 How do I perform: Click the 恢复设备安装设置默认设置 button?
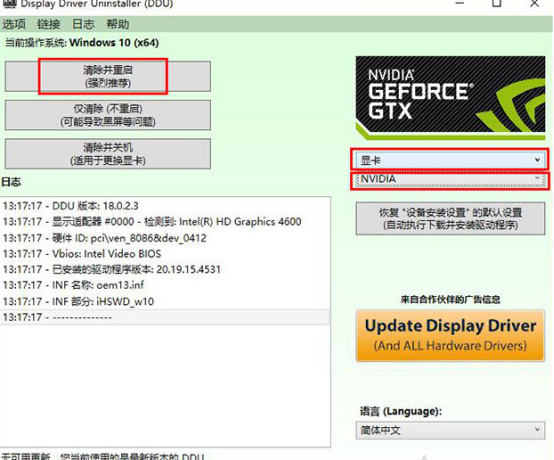(x=450, y=219)
